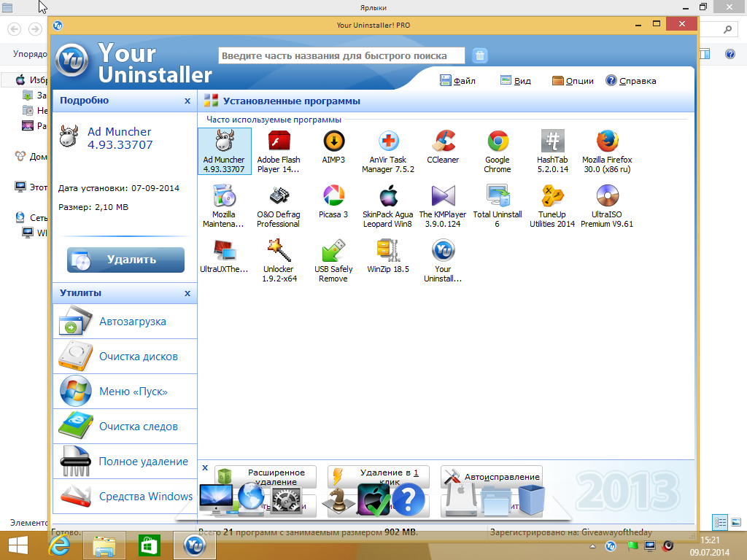Select the CCleaner program icon

point(443,147)
